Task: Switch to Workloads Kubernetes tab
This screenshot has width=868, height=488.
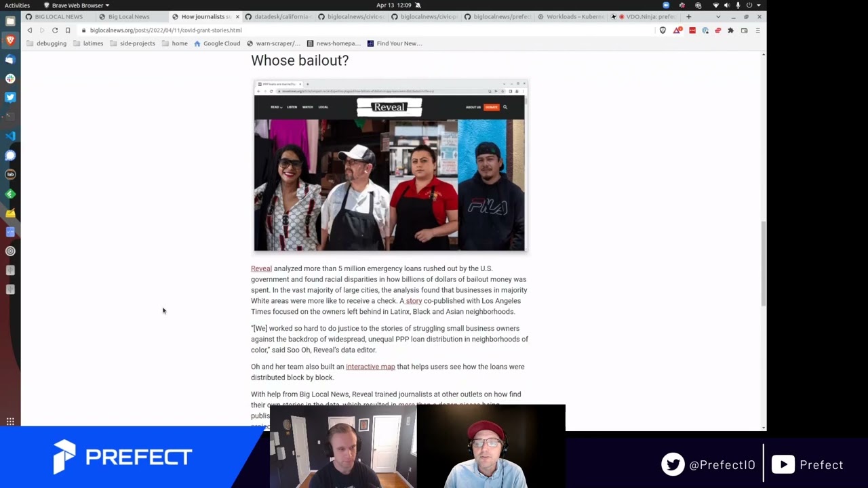Action: [x=572, y=16]
